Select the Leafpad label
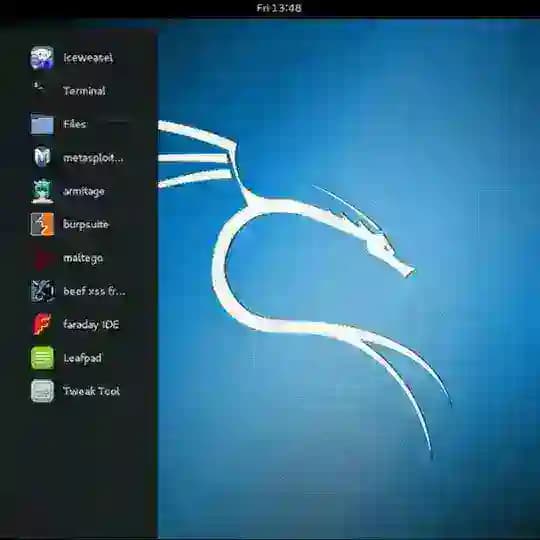Image resolution: width=540 pixels, height=540 pixels. click(x=82, y=358)
